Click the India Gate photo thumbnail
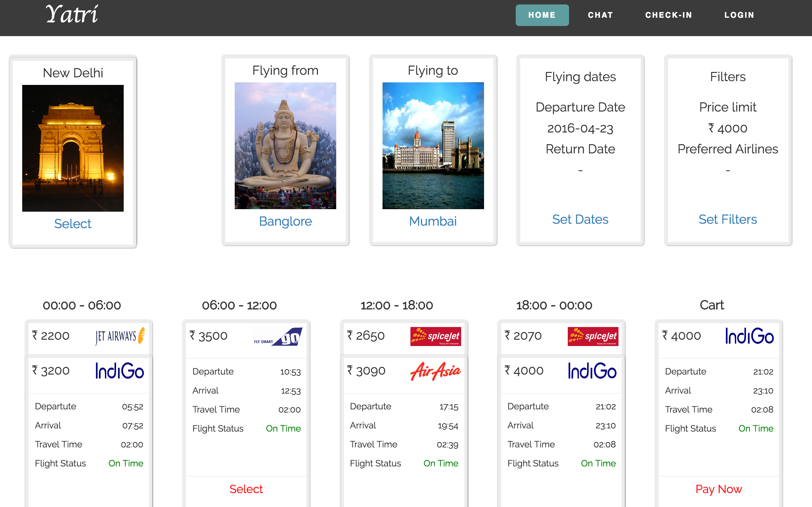 coord(73,148)
